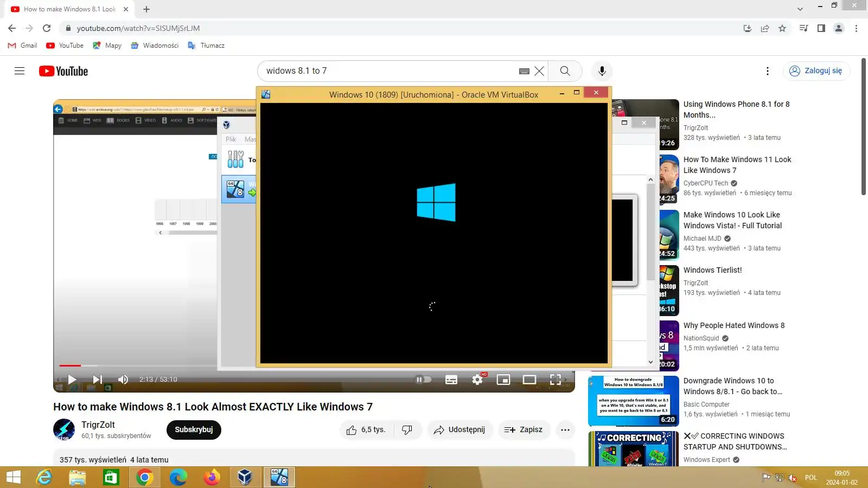The image size is (868, 488).
Task: Play the video
Action: click(x=72, y=380)
